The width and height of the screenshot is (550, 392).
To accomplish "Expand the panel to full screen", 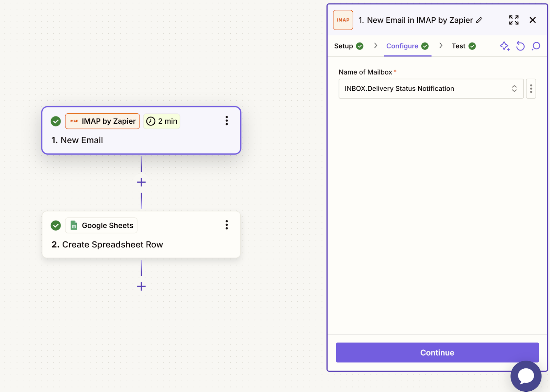I will (x=514, y=20).
